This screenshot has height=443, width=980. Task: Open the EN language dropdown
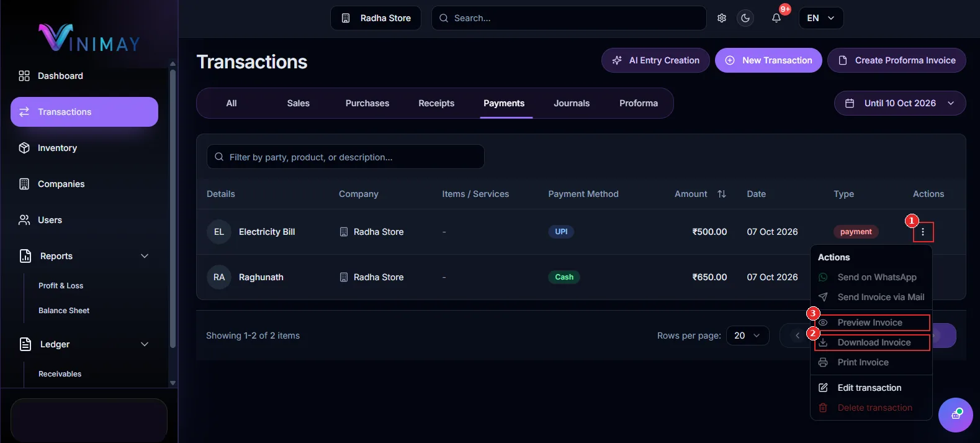[x=820, y=18]
